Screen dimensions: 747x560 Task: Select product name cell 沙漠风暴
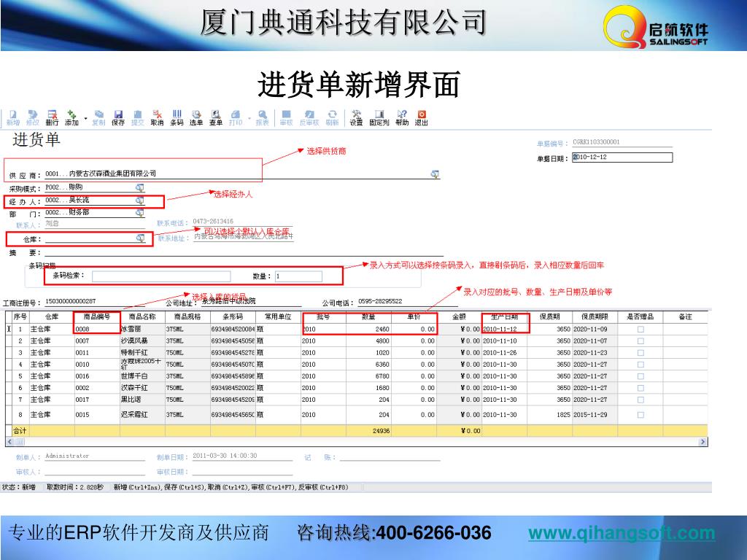tap(142, 341)
